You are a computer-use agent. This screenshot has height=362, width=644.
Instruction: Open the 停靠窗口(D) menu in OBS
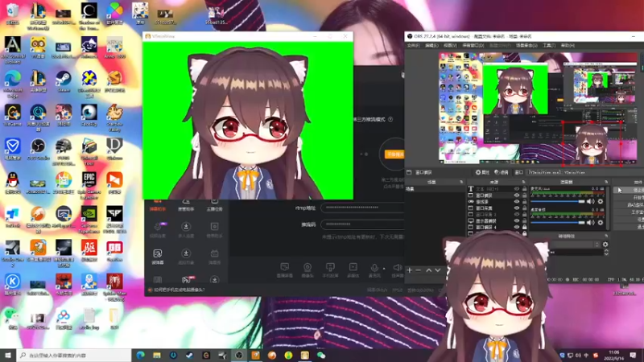point(473,45)
